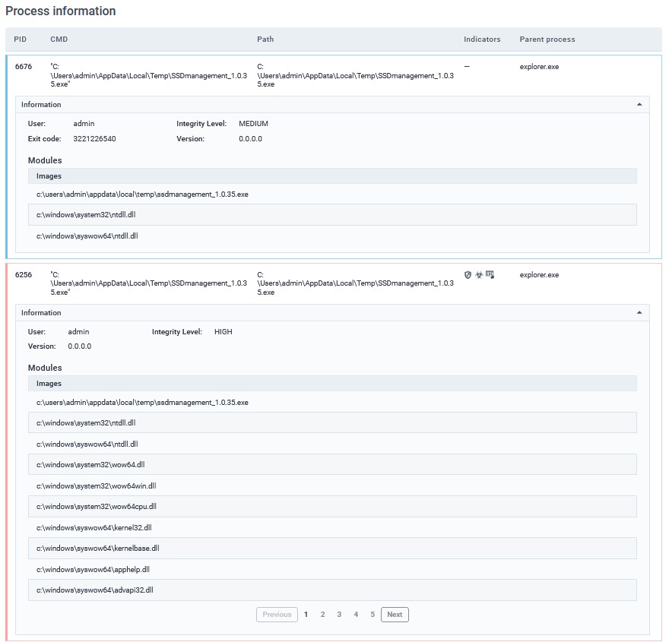Click the Indicators column header

click(482, 40)
